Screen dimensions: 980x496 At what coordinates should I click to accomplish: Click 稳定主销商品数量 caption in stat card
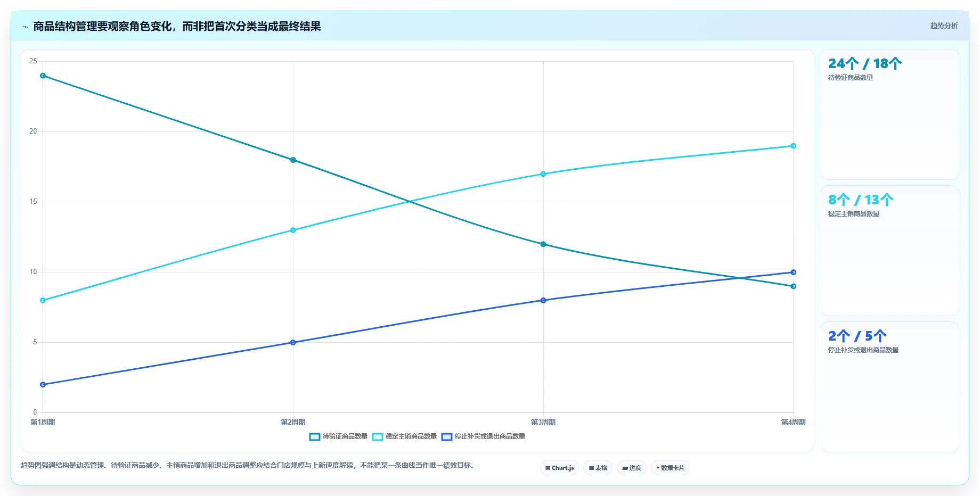pos(854,214)
